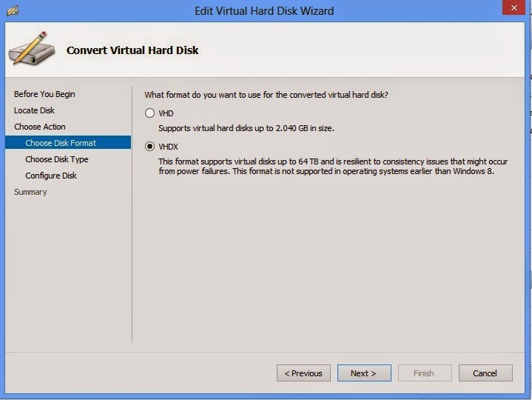Viewport: 532px width, 400px height.
Task: Click the VHD 2.040 GB description text
Action: [x=246, y=128]
